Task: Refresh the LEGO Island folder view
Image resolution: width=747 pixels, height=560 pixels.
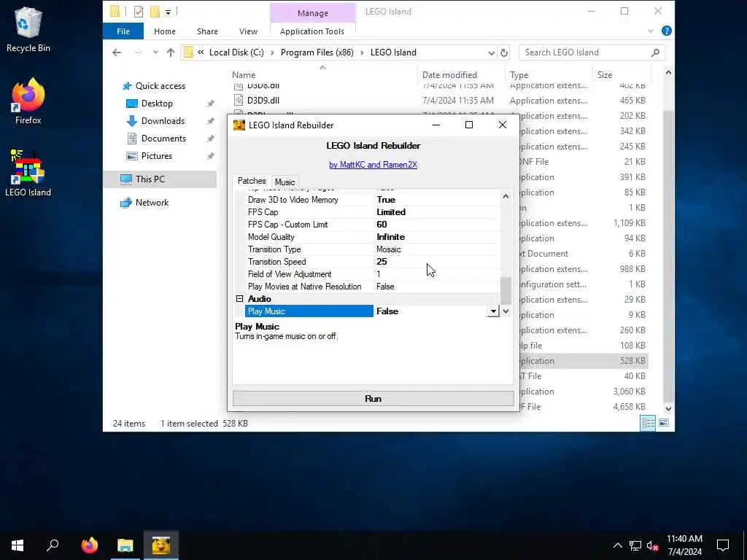Action: 504,52
